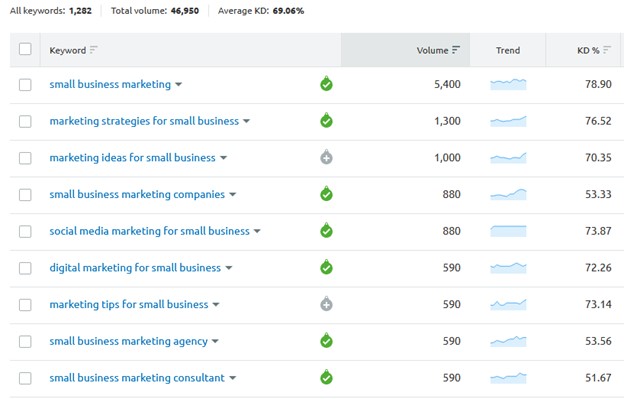Click the Keyword column header
The width and height of the screenshot is (624, 399).
pyautogui.click(x=190, y=50)
